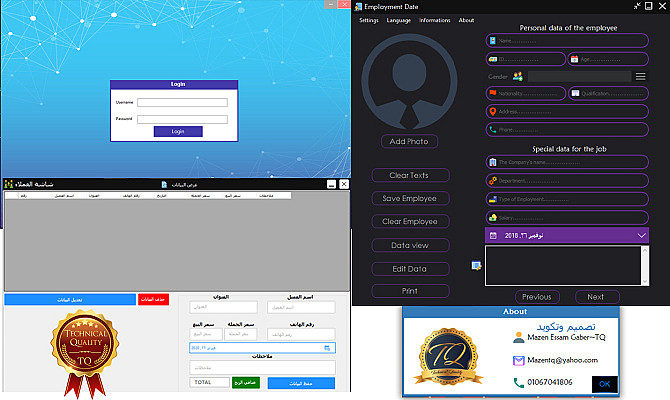Click the Employment Date app icon in the title bar
The image size is (670, 400).
[359, 6]
